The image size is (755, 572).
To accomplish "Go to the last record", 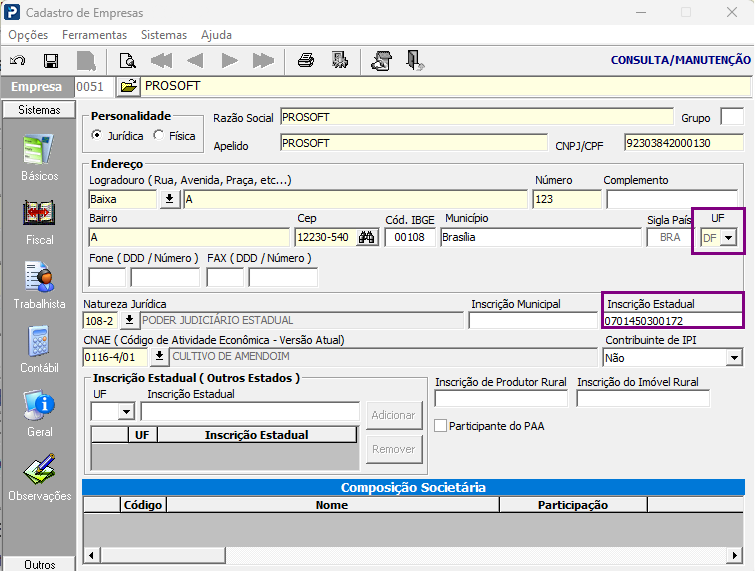I will [263, 61].
